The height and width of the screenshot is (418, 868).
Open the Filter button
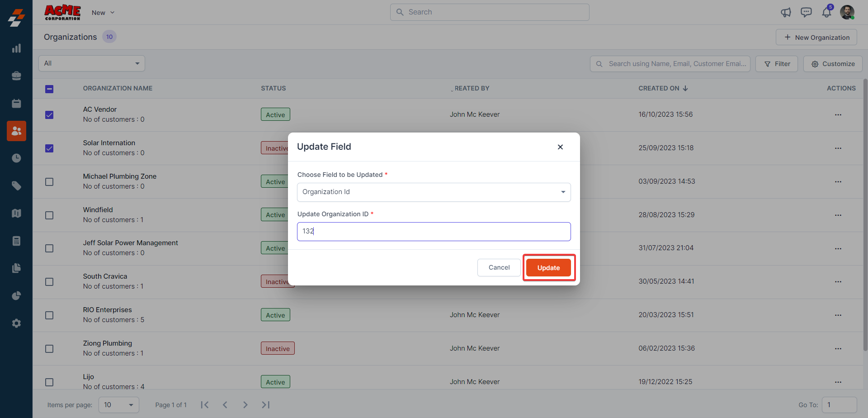[777, 64]
